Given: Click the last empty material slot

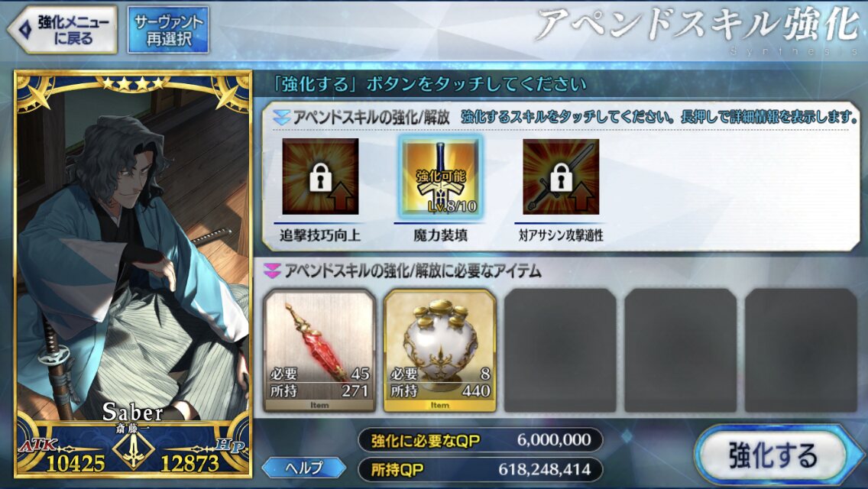Looking at the screenshot, I should pyautogui.click(x=801, y=351).
